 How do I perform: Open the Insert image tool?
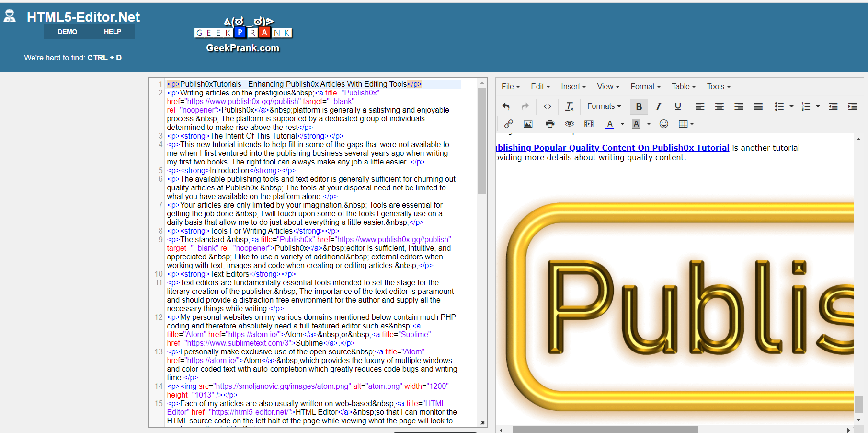(x=528, y=124)
